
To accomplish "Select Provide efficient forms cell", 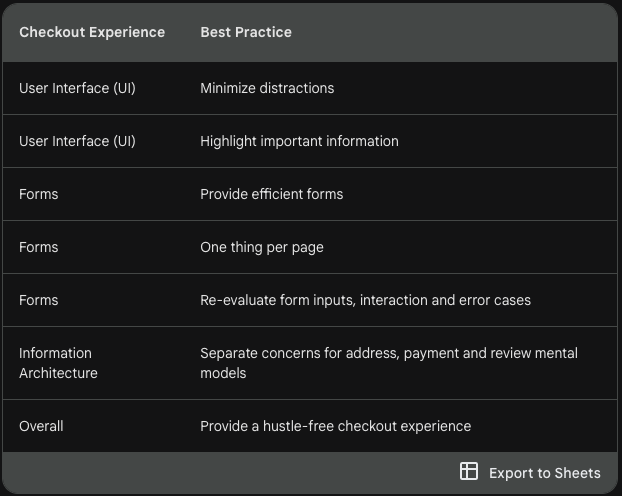I will (x=271, y=194).
